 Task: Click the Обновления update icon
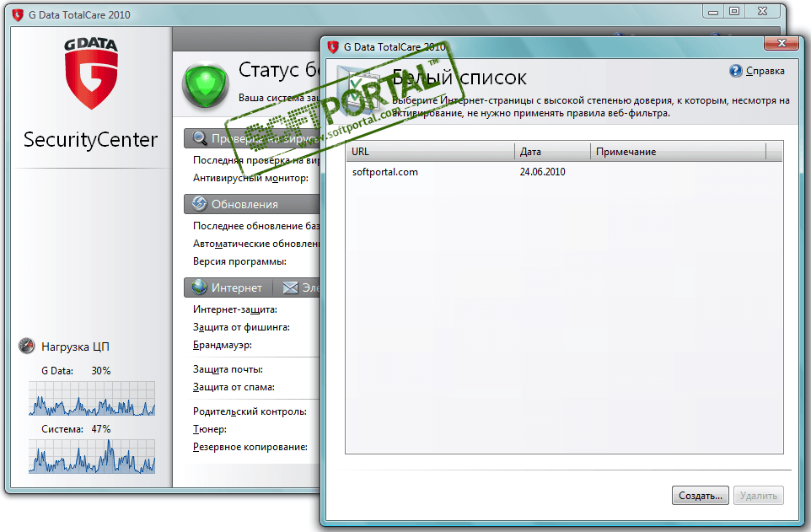tap(199, 204)
